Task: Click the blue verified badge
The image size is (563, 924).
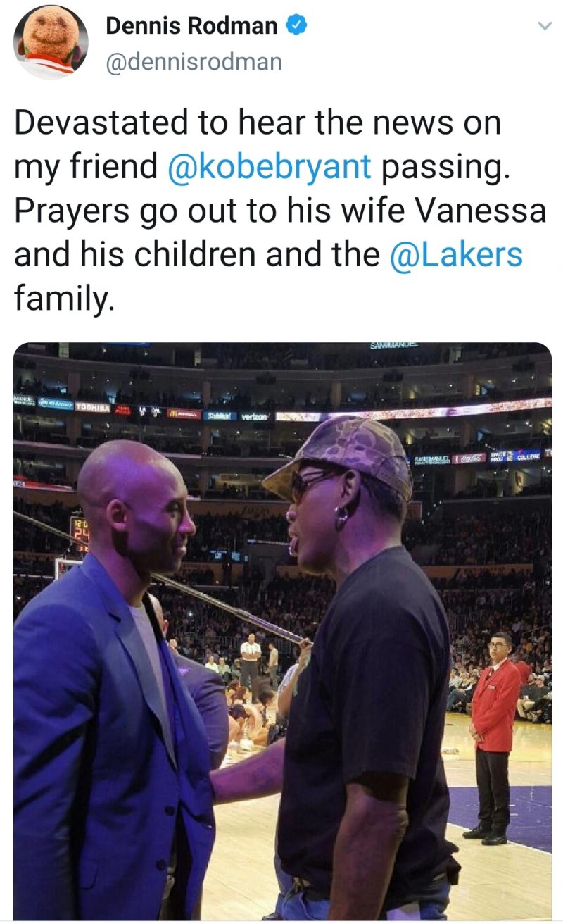Action: [x=297, y=26]
